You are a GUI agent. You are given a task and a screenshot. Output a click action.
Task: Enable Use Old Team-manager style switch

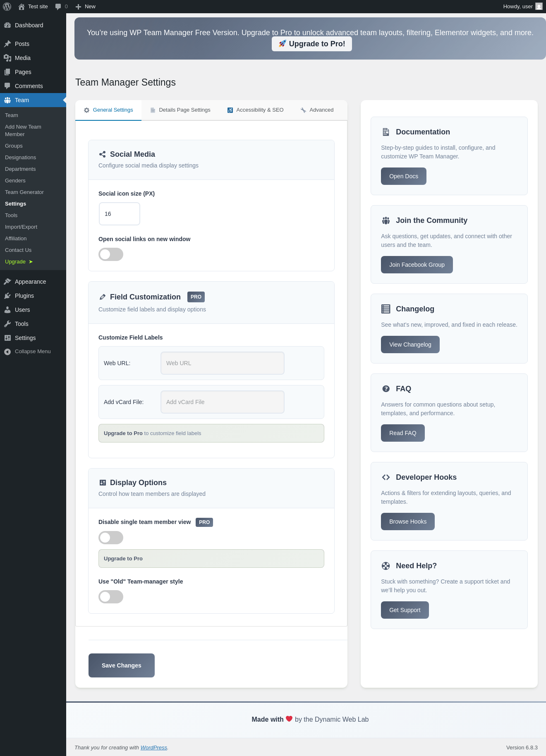111,597
